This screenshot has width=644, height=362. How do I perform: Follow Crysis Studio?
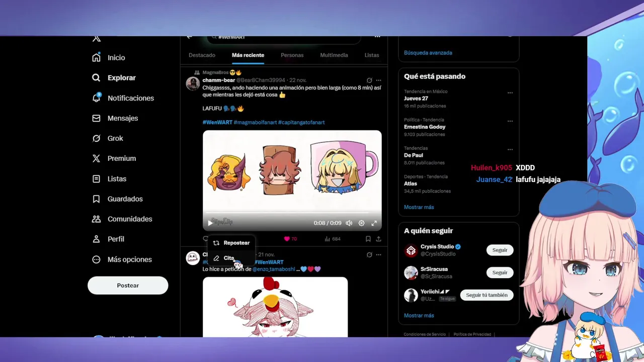point(500,250)
